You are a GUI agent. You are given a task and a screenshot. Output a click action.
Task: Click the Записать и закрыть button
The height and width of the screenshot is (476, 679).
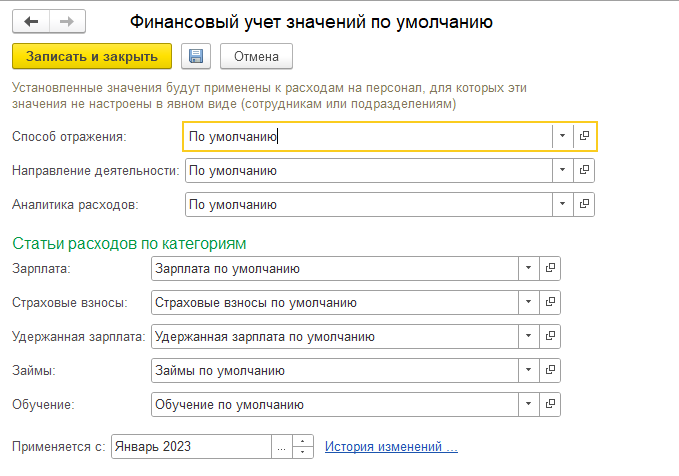[x=92, y=56]
